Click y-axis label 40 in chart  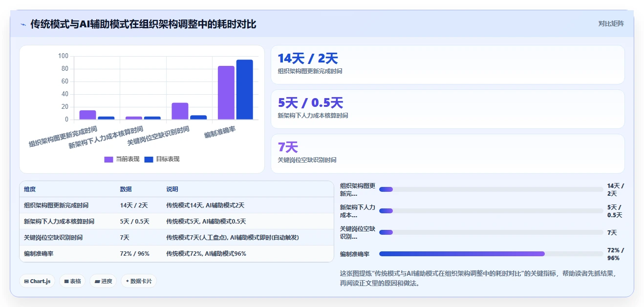pyautogui.click(x=64, y=94)
